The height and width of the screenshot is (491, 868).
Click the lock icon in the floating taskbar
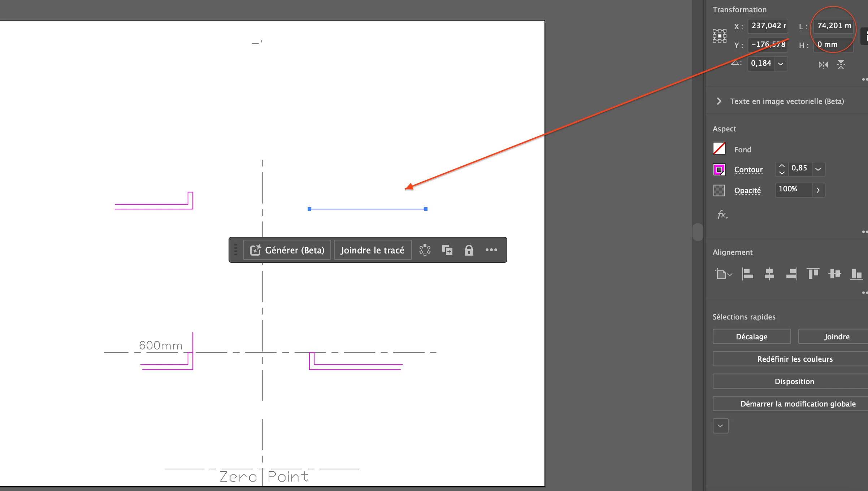coord(469,250)
